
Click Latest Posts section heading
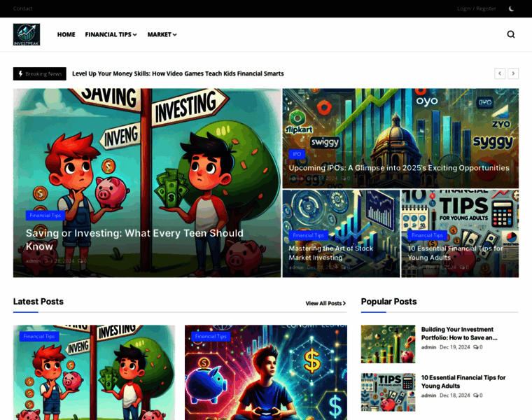(x=38, y=302)
